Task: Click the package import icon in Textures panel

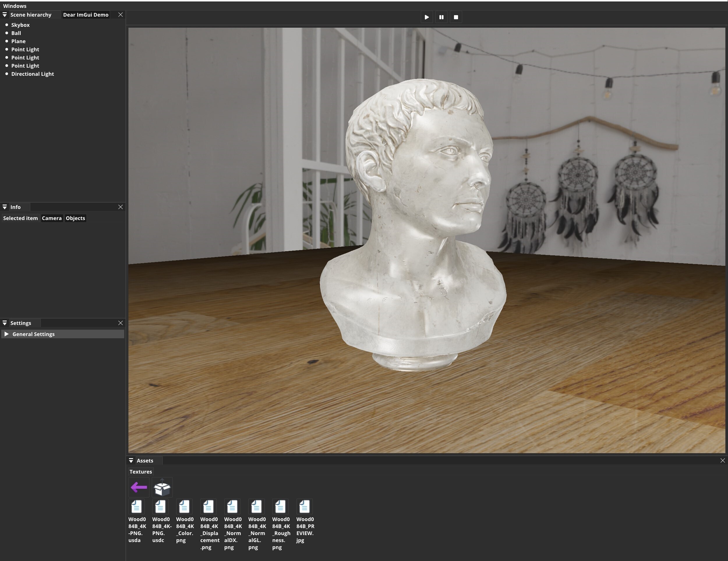Action: pos(162,487)
